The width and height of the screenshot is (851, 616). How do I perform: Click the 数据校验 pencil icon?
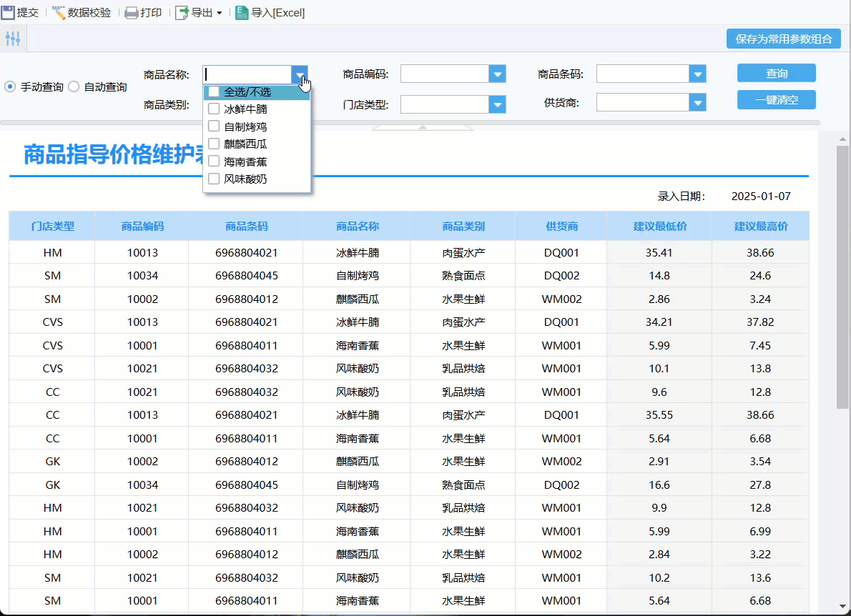59,12
